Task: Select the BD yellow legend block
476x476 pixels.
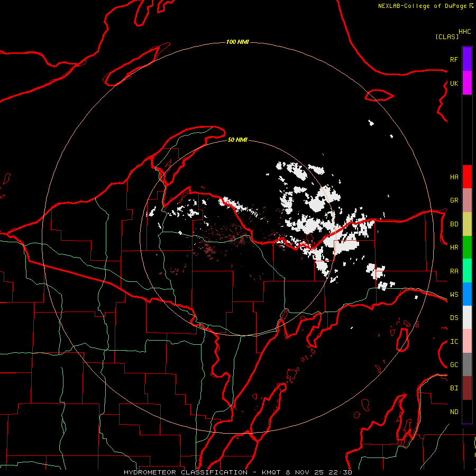Action: [467, 224]
